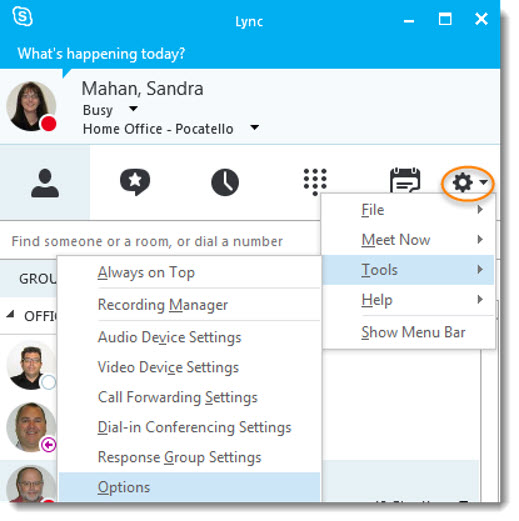Expand the Busy status dropdown
This screenshot has width=519, height=521.
coord(133,109)
